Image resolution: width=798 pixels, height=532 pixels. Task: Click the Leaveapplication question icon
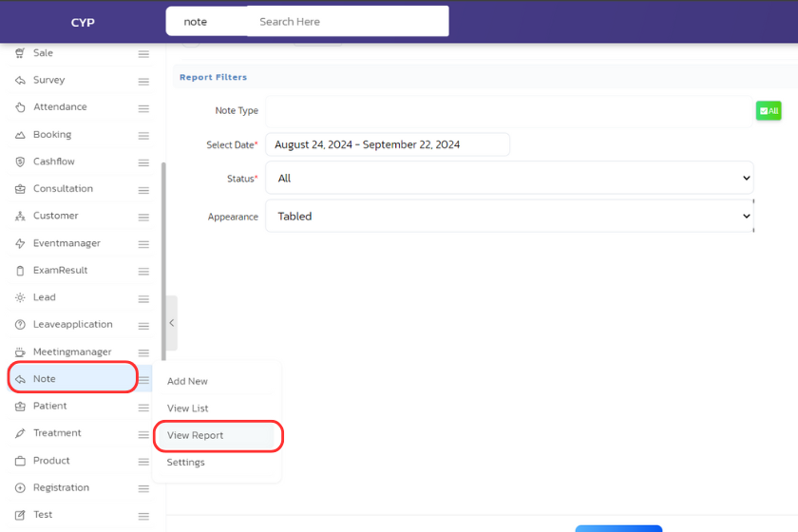click(20, 324)
